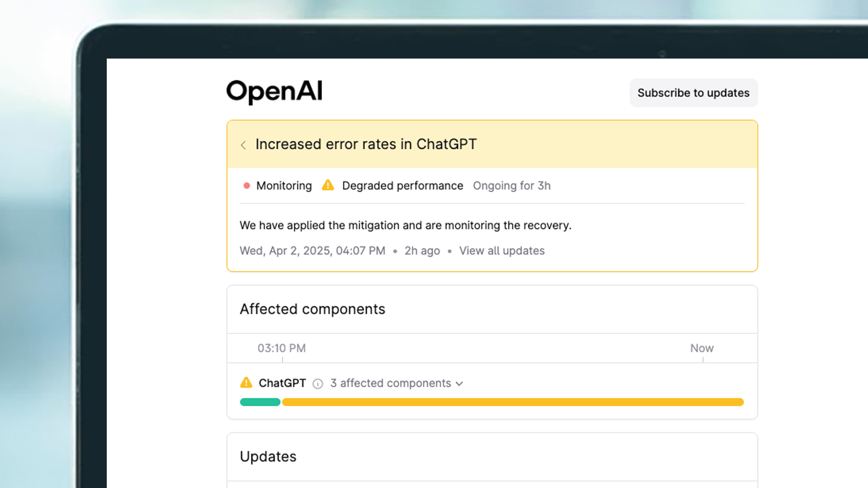The width and height of the screenshot is (868, 488).
Task: Click the red Monitoring status dot
Action: tap(247, 186)
